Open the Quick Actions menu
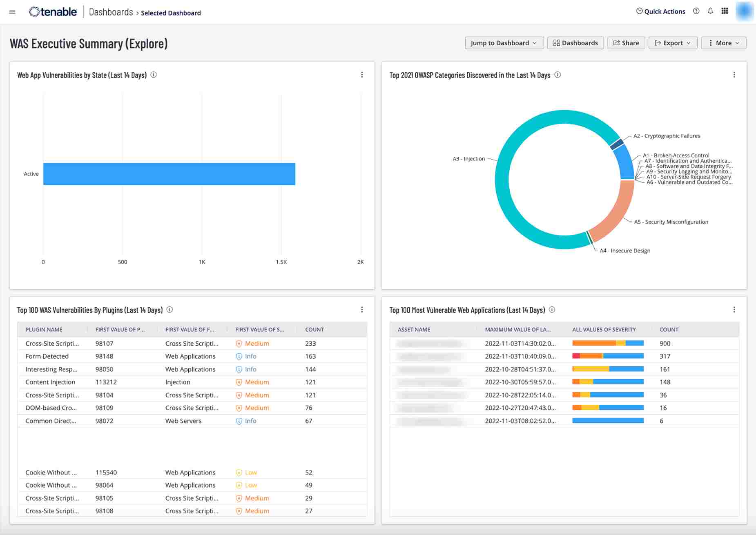756x535 pixels. 660,11
